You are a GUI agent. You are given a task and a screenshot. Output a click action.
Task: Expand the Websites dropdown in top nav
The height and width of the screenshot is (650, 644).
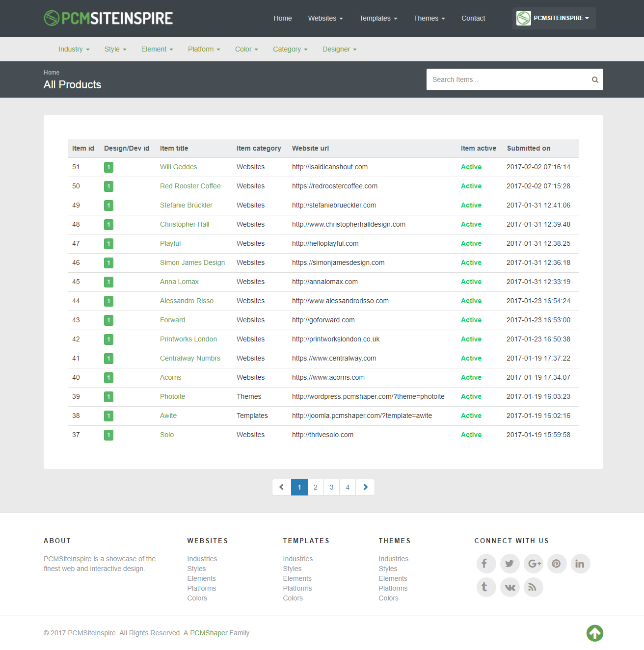point(325,18)
